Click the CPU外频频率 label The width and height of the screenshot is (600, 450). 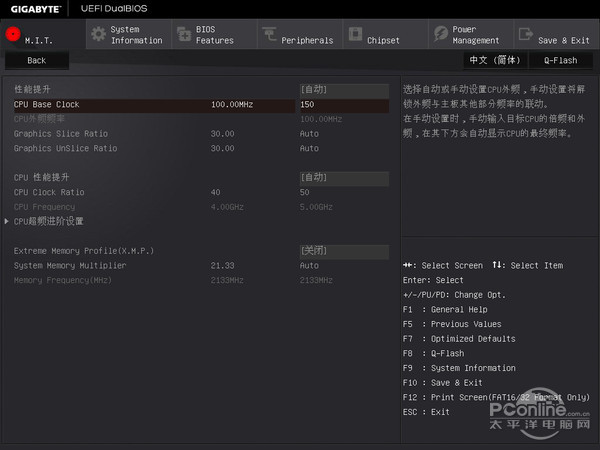[x=39, y=119]
